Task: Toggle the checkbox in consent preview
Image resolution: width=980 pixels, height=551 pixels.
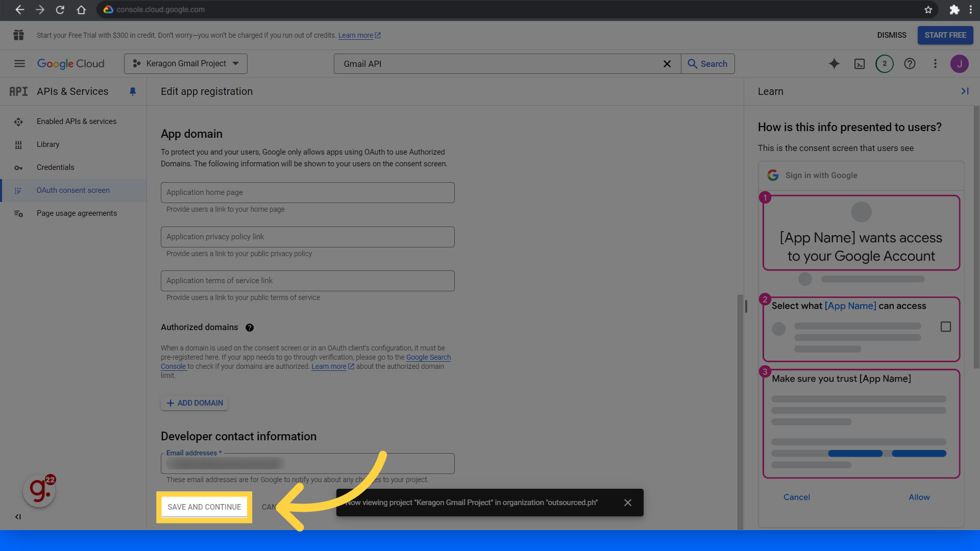Action: [946, 327]
